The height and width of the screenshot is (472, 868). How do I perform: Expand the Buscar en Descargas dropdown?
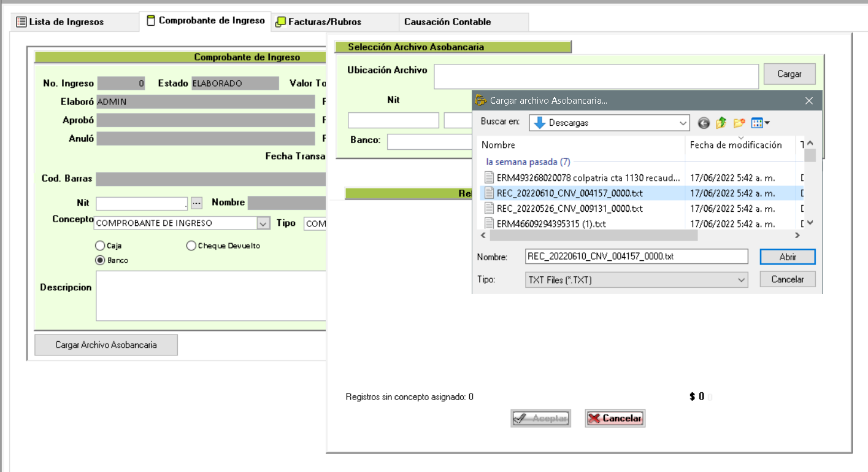pyautogui.click(x=683, y=123)
